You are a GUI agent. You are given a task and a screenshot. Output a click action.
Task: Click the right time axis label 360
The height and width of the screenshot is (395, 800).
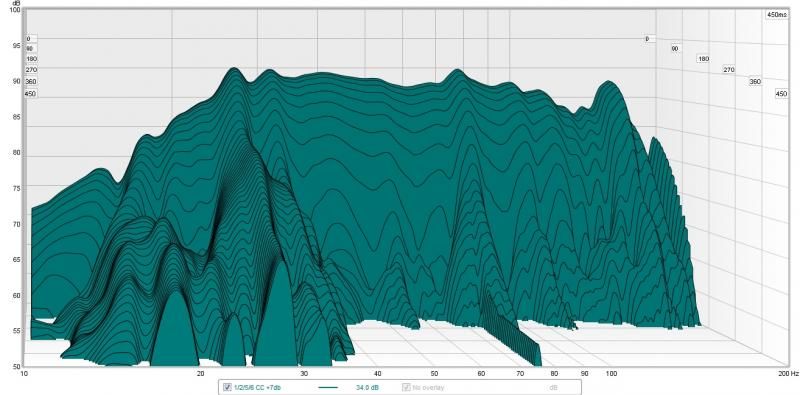pyautogui.click(x=755, y=82)
